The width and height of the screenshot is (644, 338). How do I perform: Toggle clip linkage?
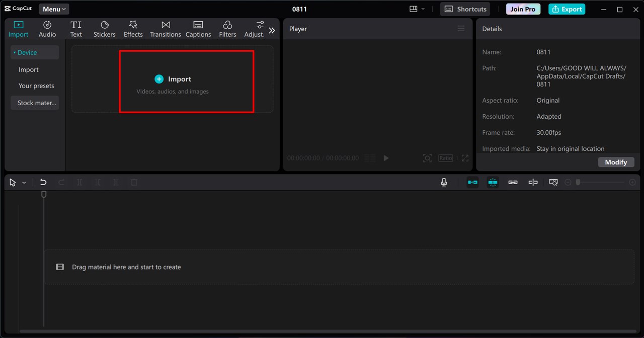[513, 183]
